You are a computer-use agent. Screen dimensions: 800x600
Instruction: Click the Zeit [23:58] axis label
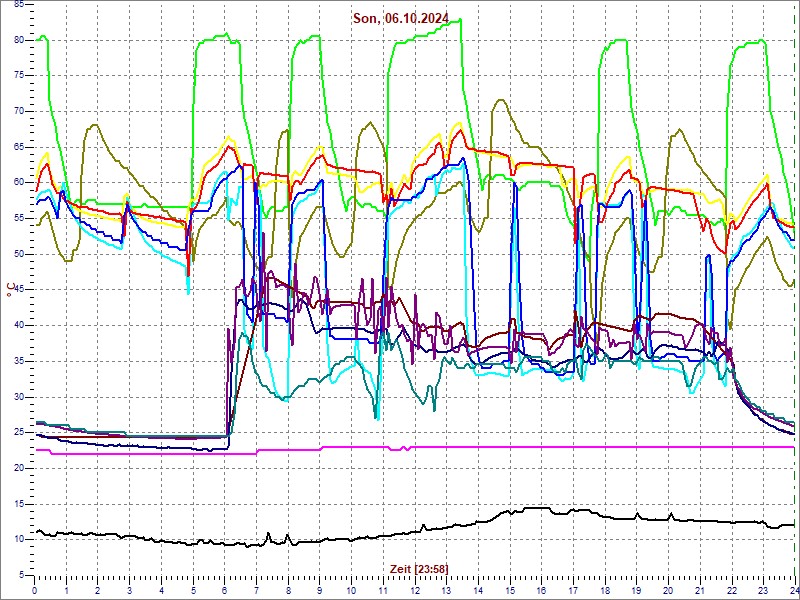[x=419, y=568]
